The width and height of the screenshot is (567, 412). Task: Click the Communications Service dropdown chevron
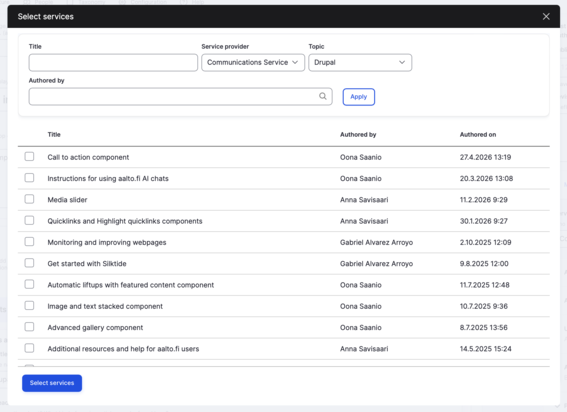pyautogui.click(x=295, y=62)
